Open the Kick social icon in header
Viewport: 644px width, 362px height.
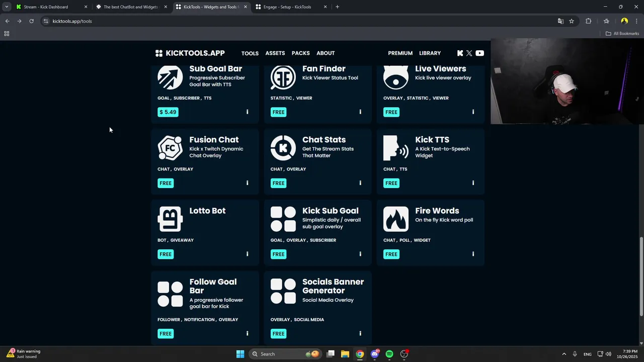(460, 53)
